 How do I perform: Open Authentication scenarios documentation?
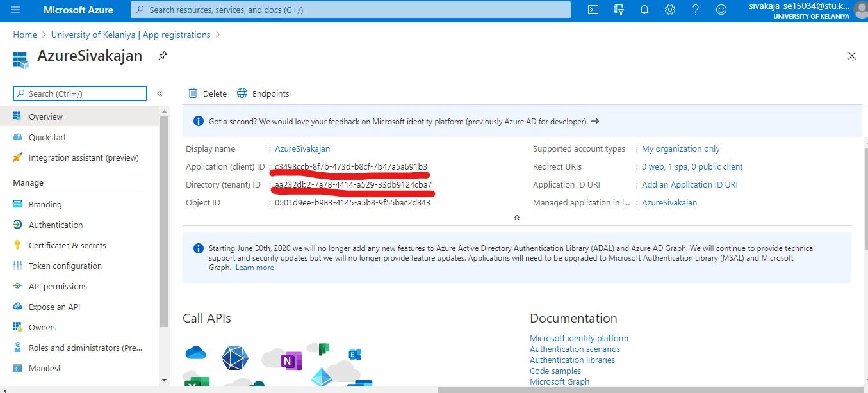click(575, 349)
